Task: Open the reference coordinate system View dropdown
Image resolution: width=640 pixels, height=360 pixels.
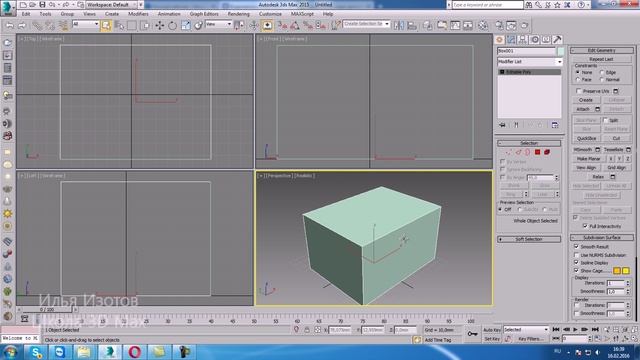Action: 218,24
